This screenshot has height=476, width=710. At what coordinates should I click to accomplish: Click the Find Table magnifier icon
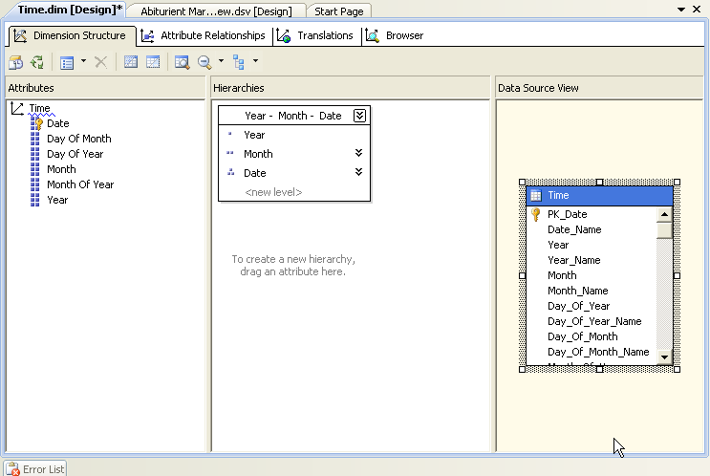click(x=182, y=62)
